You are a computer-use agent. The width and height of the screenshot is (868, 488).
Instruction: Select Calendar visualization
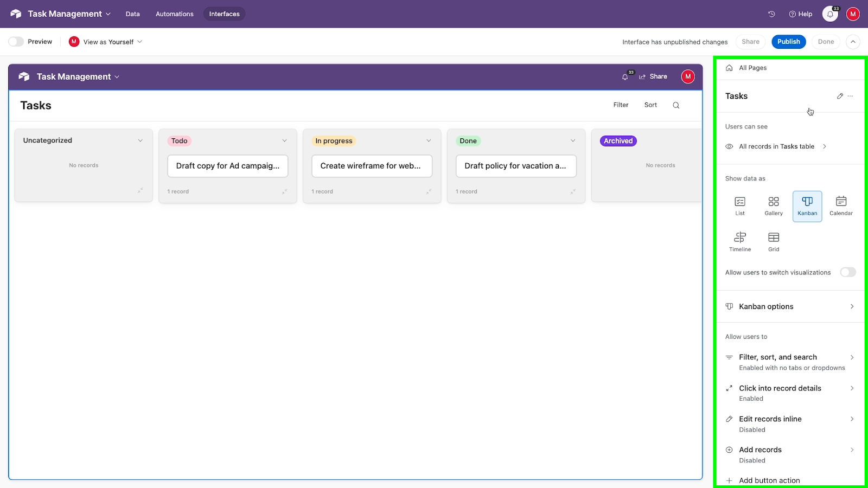(x=841, y=206)
